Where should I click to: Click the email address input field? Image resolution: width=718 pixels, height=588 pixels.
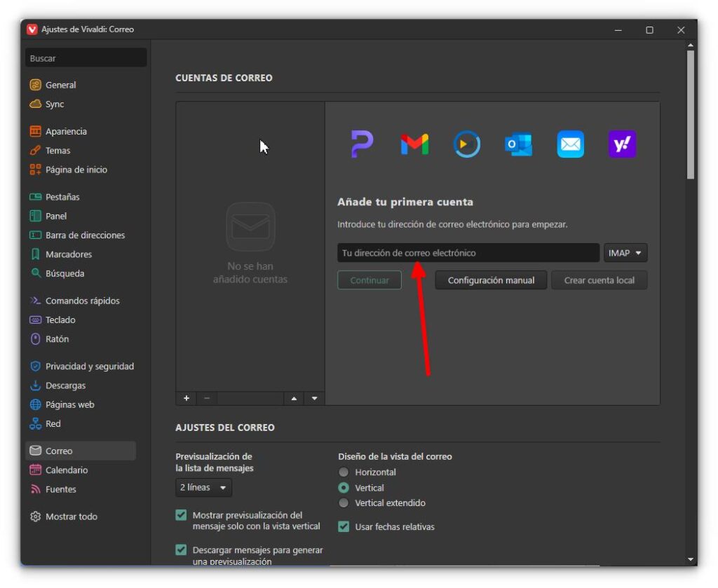click(468, 252)
